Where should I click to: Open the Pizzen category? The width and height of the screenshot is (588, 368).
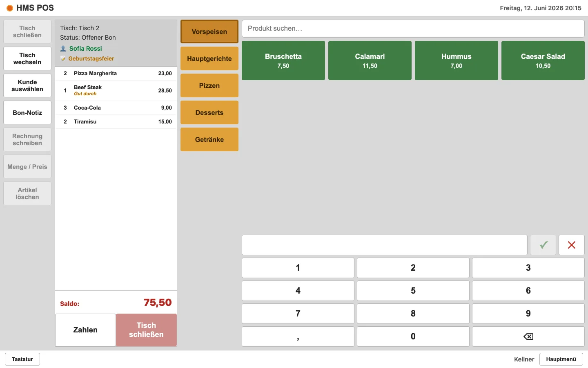[209, 85]
